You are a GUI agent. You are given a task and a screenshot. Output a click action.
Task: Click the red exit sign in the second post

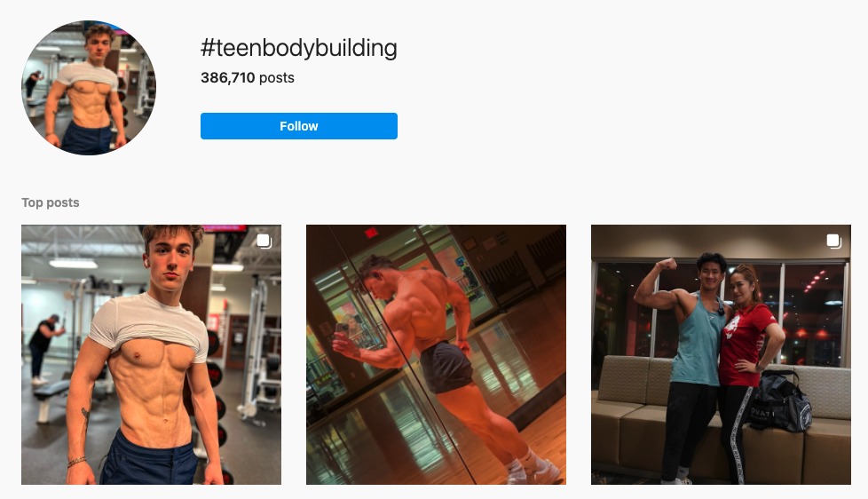click(371, 233)
